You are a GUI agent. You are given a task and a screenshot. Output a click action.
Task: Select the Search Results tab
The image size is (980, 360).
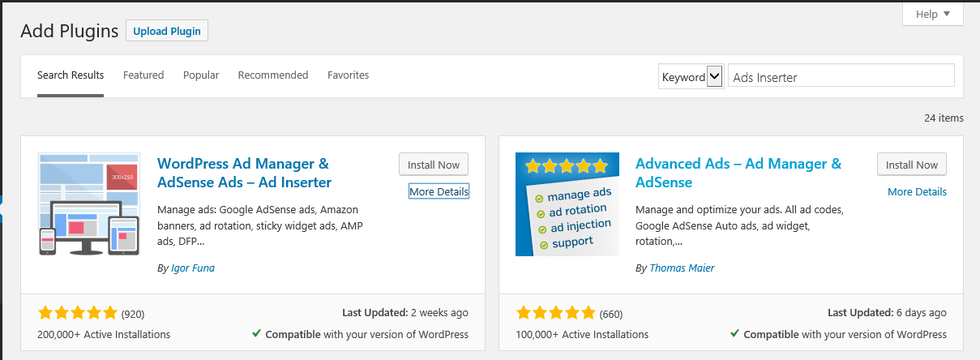point(71,75)
